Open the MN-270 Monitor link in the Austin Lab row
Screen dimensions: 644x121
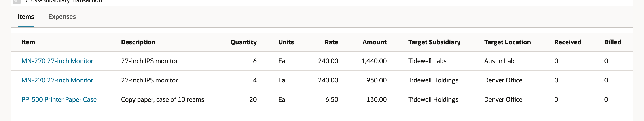pyautogui.click(x=57, y=61)
